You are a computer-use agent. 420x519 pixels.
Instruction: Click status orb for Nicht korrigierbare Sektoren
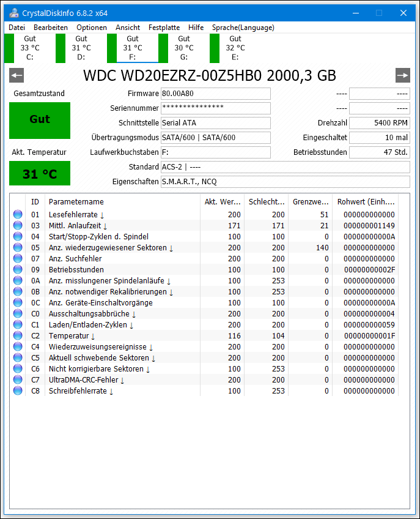(x=18, y=368)
